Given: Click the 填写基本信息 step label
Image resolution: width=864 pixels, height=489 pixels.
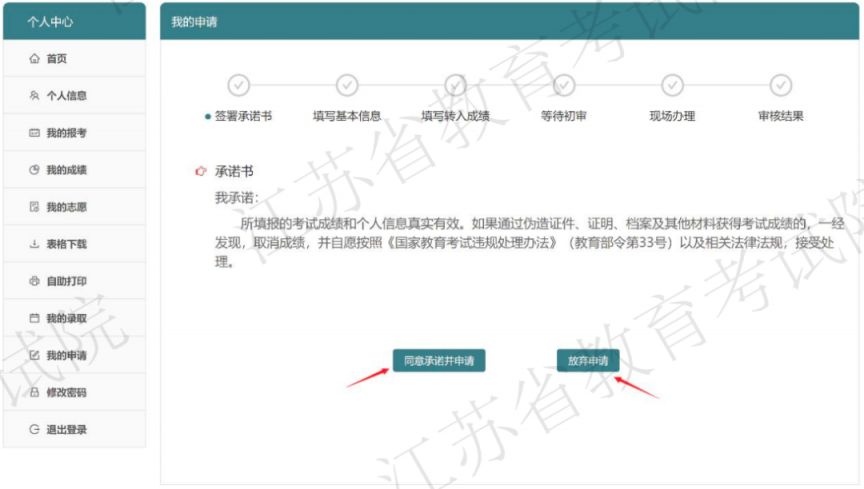Looking at the screenshot, I should [347, 116].
